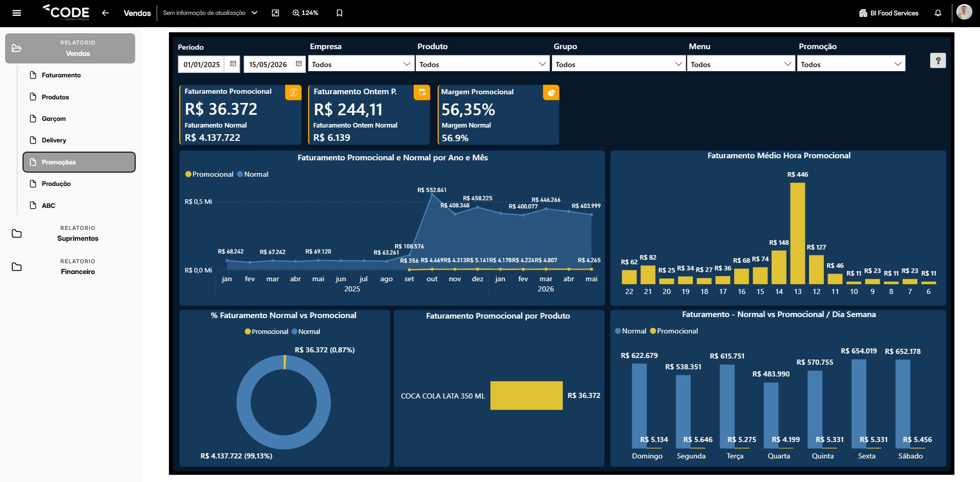Click the open folder icon of Vendas report

(x=16, y=48)
